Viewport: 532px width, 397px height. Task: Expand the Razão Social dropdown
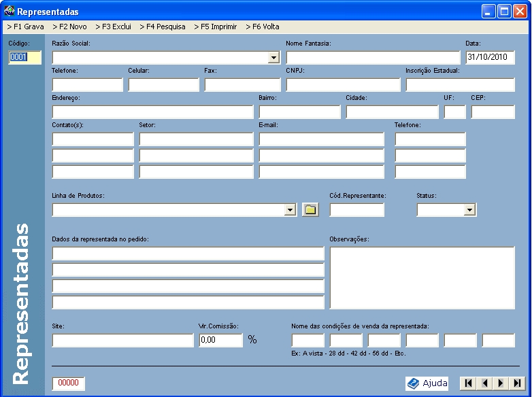click(x=273, y=58)
